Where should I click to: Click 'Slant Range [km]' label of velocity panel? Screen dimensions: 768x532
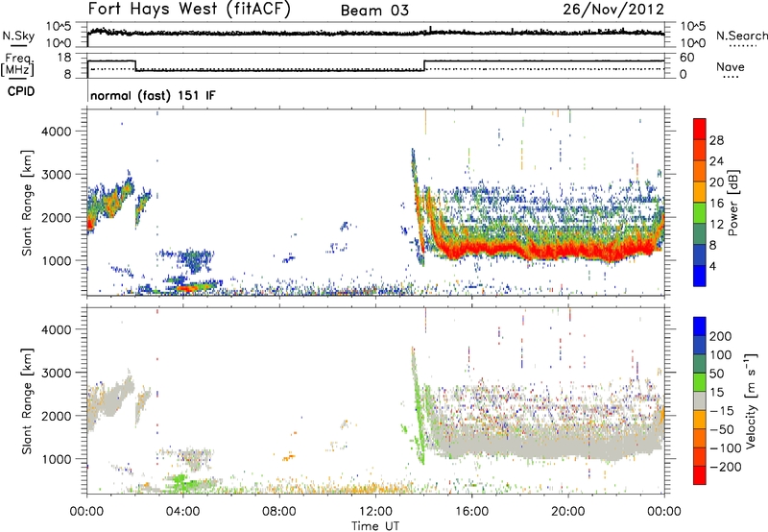(x=27, y=401)
